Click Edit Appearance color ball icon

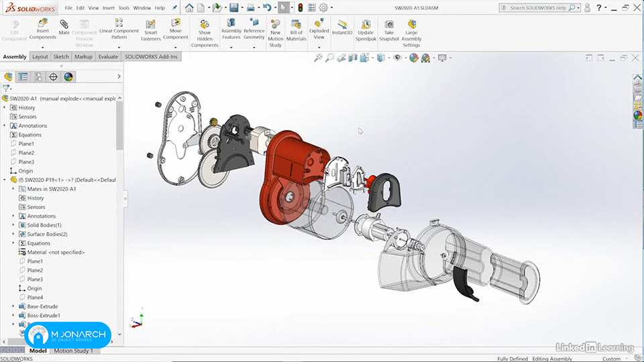tap(414, 58)
